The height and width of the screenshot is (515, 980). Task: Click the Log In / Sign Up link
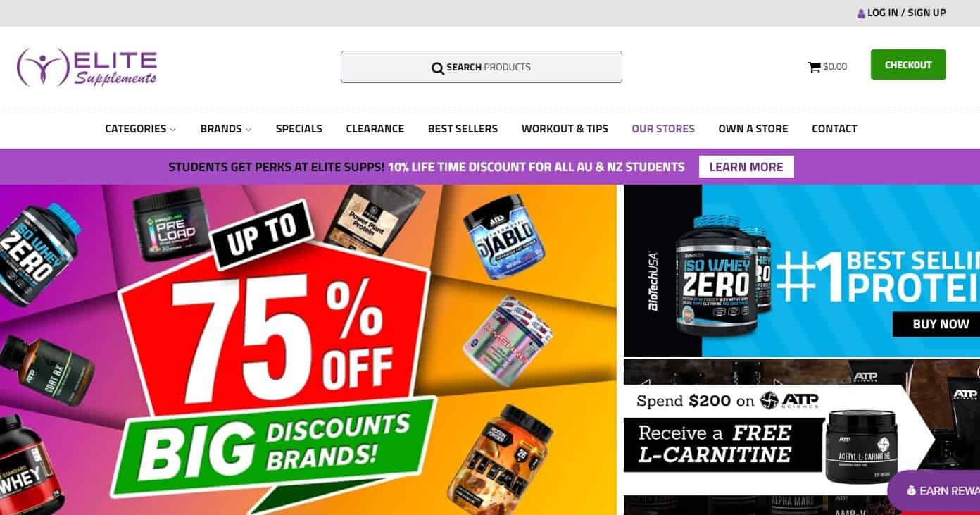tap(907, 13)
